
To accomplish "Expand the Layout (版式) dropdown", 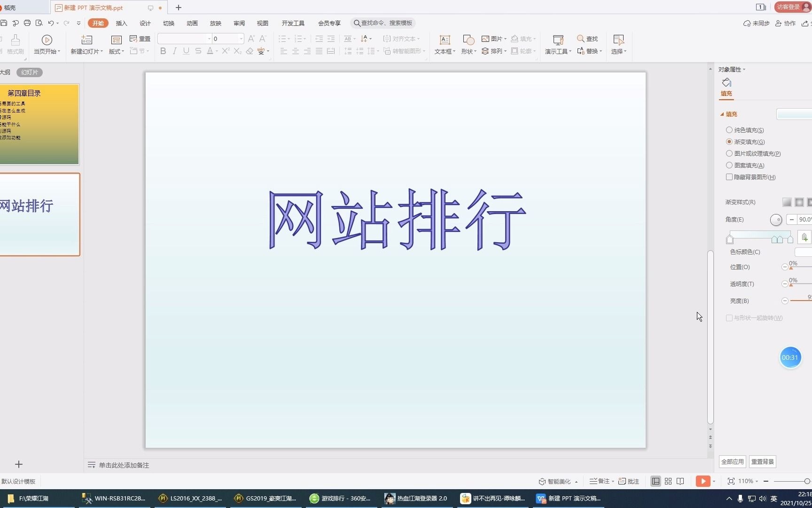I will (117, 52).
